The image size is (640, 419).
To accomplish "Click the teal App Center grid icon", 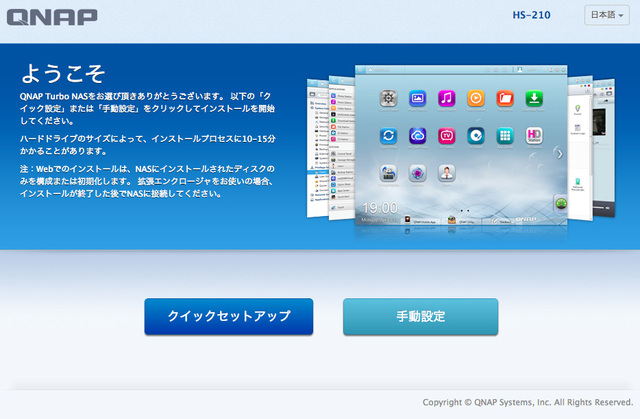I will (x=505, y=135).
